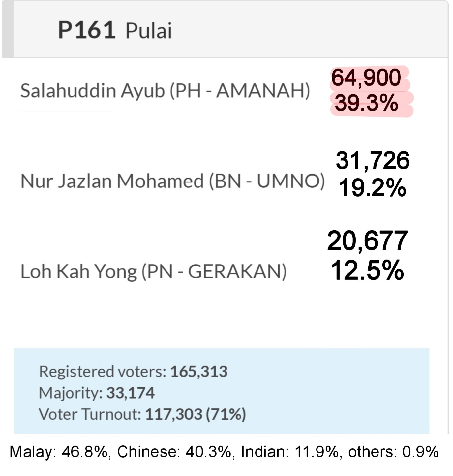
Task: Click the Voter Turnout 117,303 (71%) line
Action: click(142, 414)
